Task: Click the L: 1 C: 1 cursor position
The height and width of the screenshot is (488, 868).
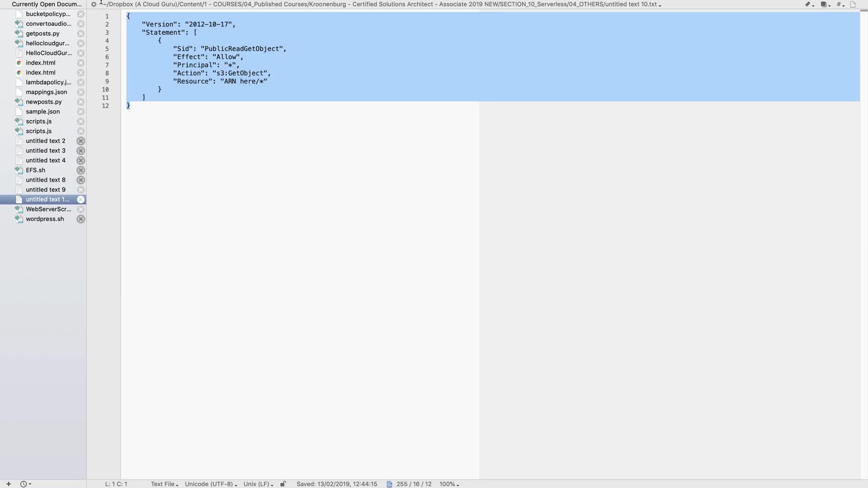Action: [x=116, y=484]
